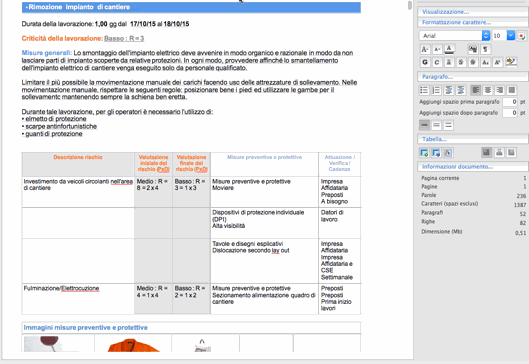Insert a bulleted list
Screen dimensions: 529x364
point(424,90)
